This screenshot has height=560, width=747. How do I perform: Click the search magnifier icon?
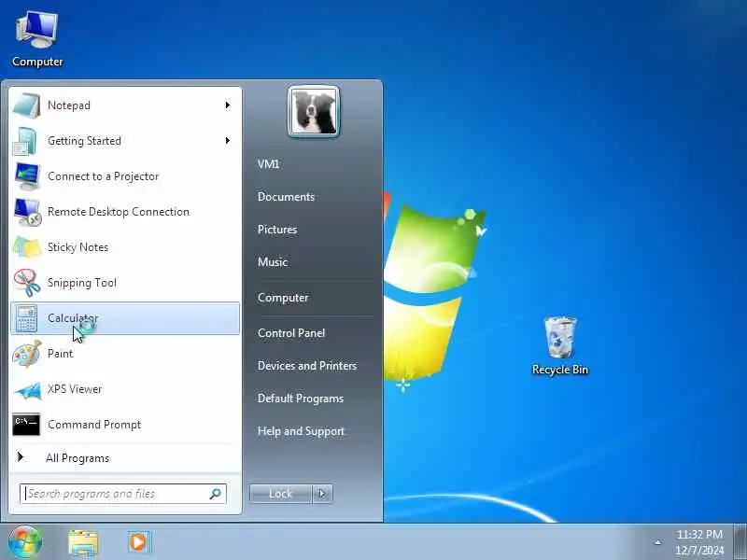point(216,494)
